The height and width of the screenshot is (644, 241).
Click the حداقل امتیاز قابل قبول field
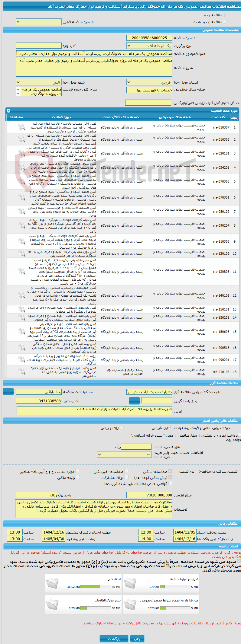pyautogui.click(x=148, y=103)
